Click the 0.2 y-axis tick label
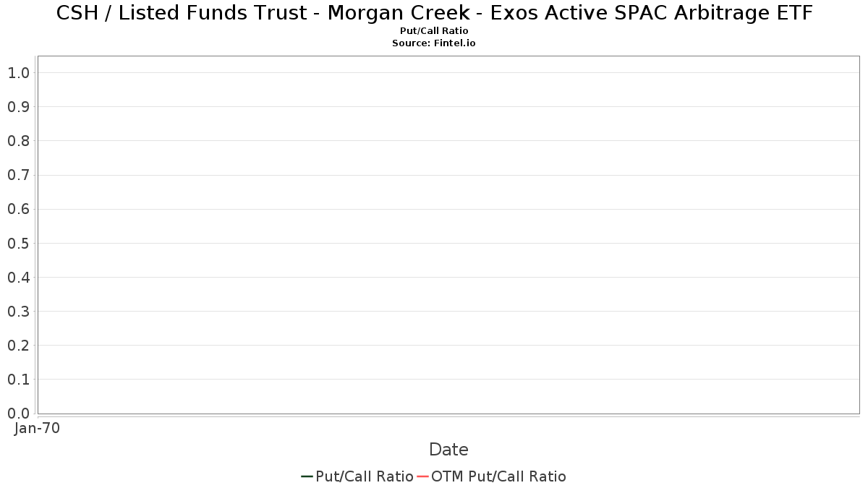 pos(18,345)
